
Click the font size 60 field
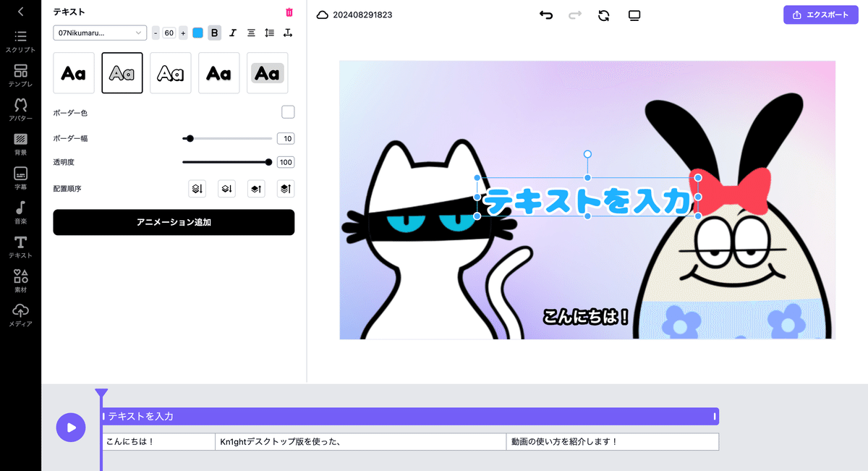tap(169, 33)
